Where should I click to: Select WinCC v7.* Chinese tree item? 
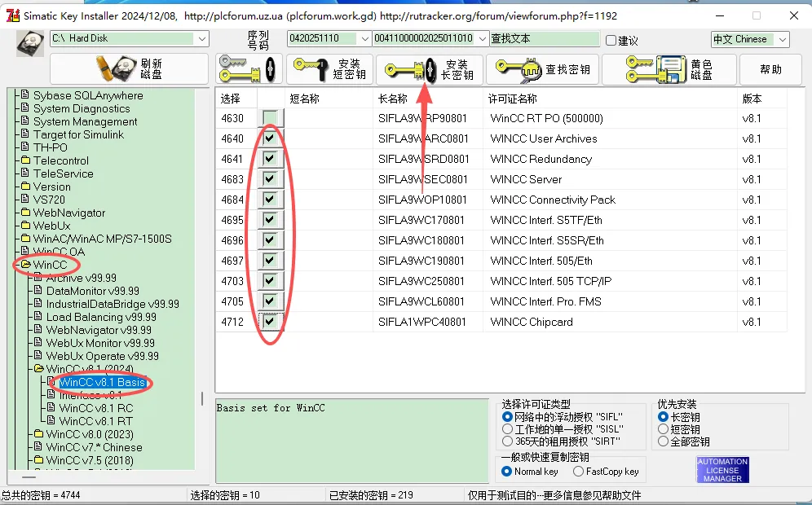pos(95,447)
